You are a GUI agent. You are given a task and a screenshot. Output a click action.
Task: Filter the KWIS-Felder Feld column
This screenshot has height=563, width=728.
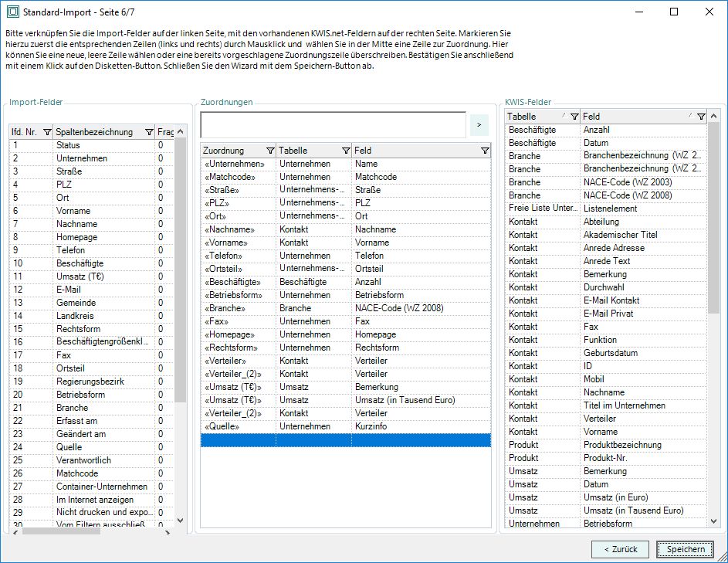[x=700, y=117]
